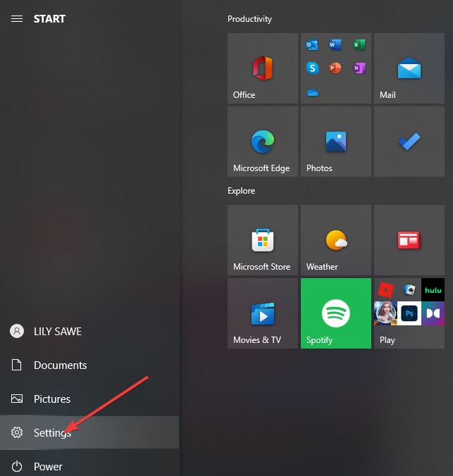The width and height of the screenshot is (453, 476).
Task: Launch Excel from the Office apps tile
Action: click(x=359, y=44)
